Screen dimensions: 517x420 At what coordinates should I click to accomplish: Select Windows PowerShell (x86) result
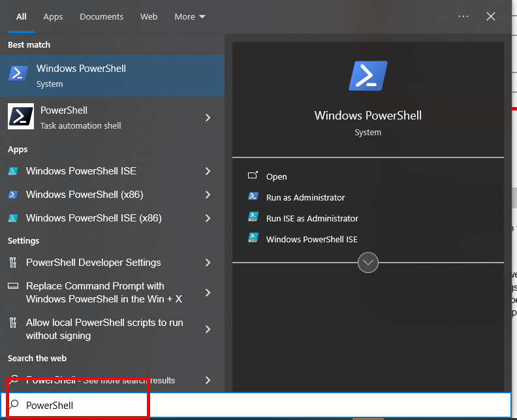(112, 195)
